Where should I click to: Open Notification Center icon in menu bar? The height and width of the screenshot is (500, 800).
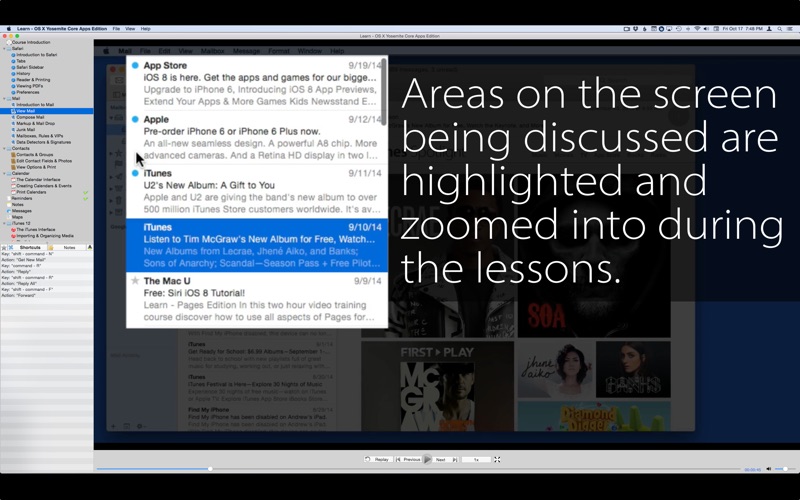(790, 29)
